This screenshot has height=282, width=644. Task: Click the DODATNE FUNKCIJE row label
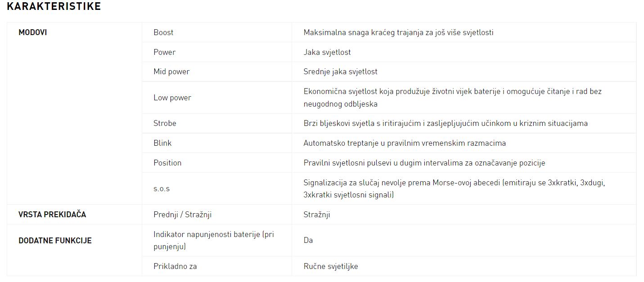tap(55, 241)
